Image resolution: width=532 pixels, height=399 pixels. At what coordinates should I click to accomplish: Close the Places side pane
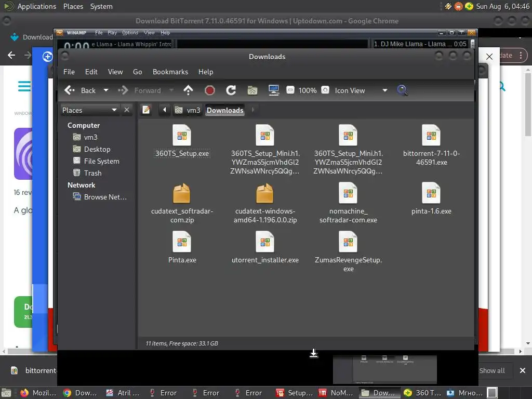(127, 110)
